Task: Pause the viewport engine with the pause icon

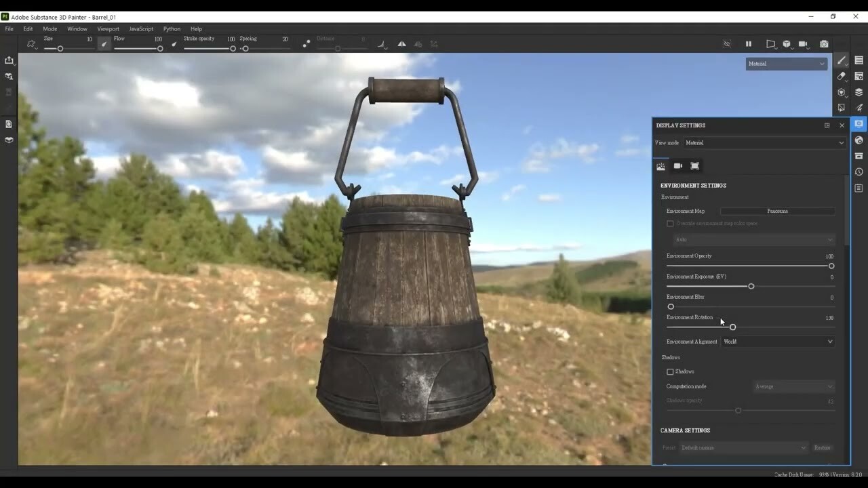Action: pyautogui.click(x=749, y=43)
